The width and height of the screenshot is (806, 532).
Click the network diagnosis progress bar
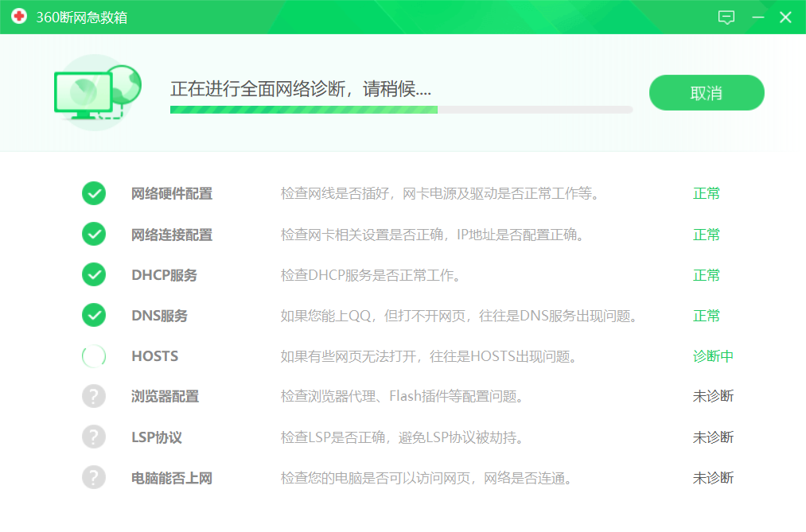pos(401,110)
